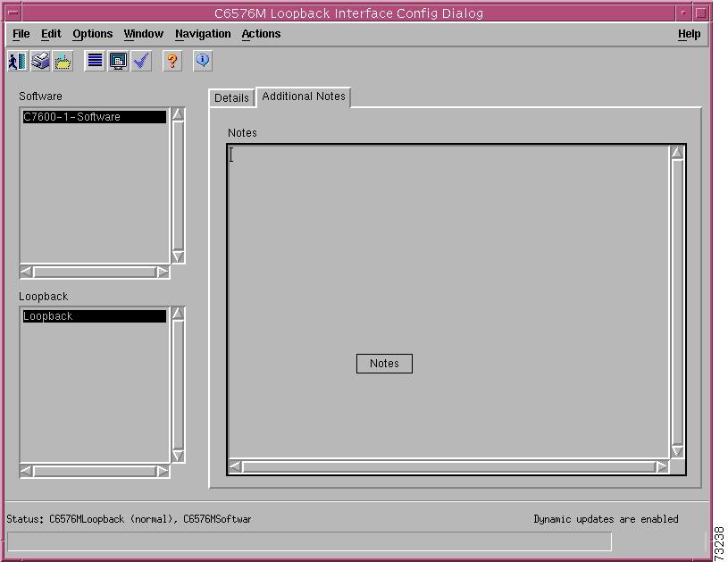Viewport: 728px width, 562px height.
Task: Click the Software list vertical scrollbar track
Action: [x=179, y=186]
